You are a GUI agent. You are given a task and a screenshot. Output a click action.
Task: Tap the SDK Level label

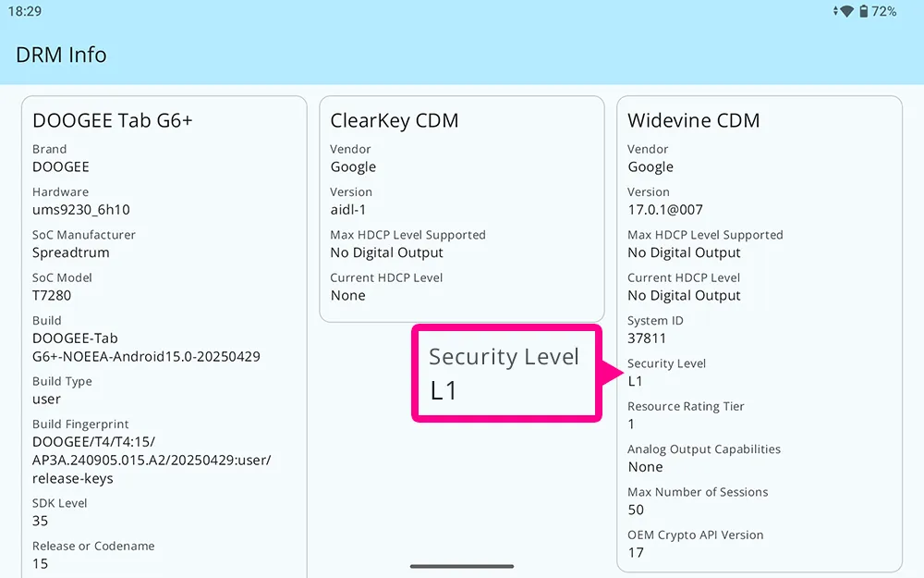(x=59, y=503)
